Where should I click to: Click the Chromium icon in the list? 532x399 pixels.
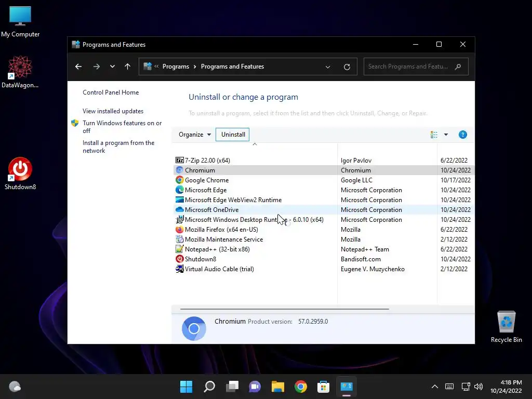tap(179, 170)
